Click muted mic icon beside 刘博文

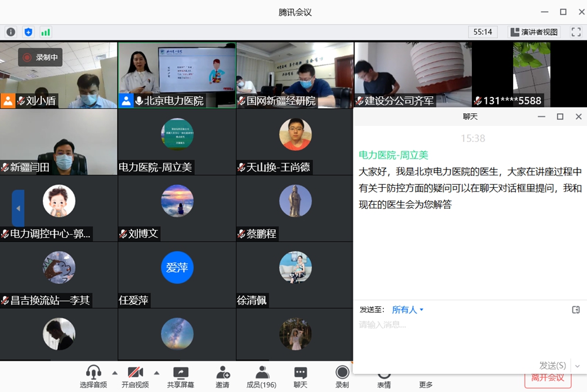click(x=123, y=234)
